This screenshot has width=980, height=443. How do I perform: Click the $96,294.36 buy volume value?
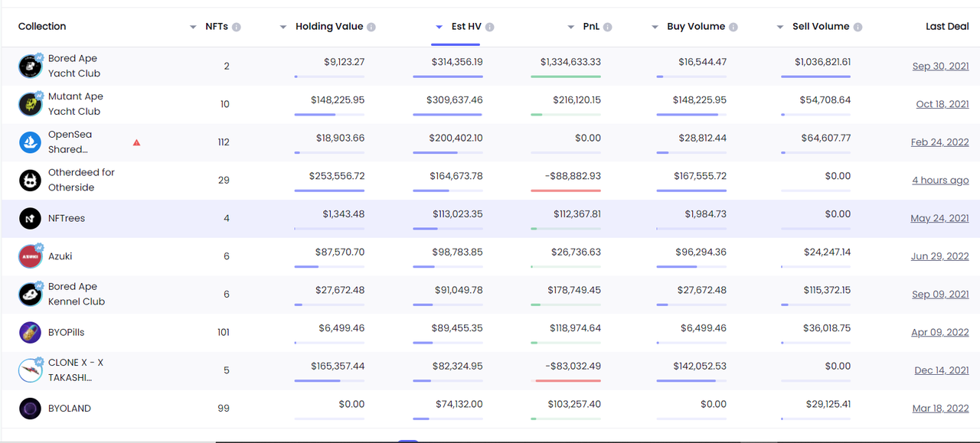(702, 252)
